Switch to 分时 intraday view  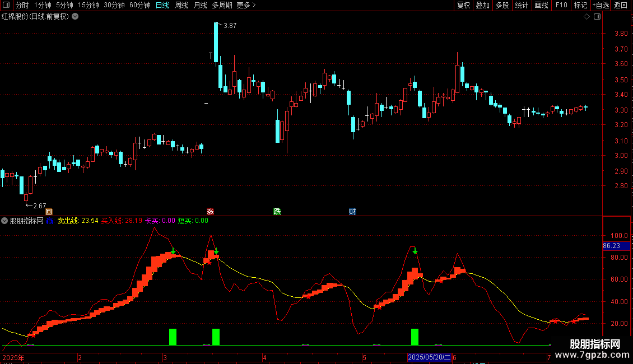[22, 5]
